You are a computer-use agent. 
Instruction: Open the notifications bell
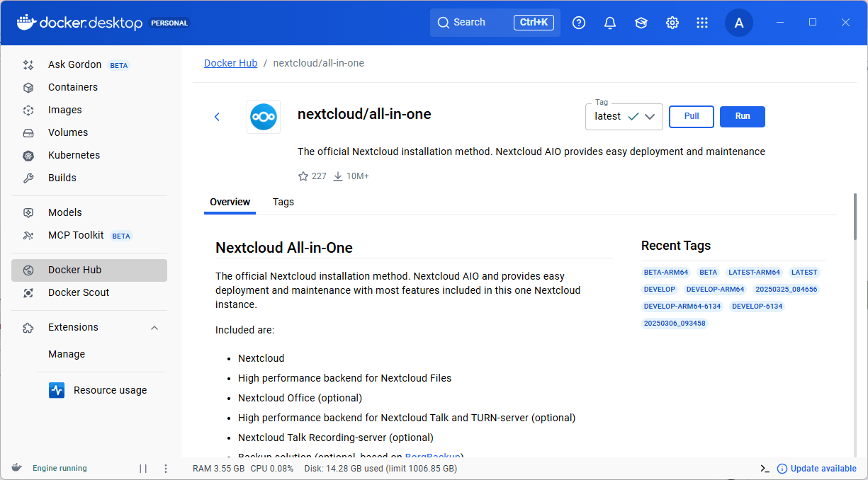click(x=610, y=22)
